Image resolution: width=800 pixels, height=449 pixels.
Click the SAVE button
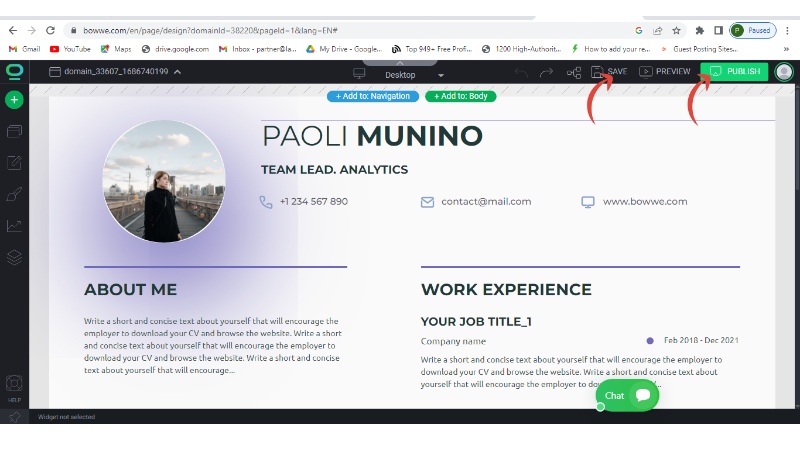609,71
